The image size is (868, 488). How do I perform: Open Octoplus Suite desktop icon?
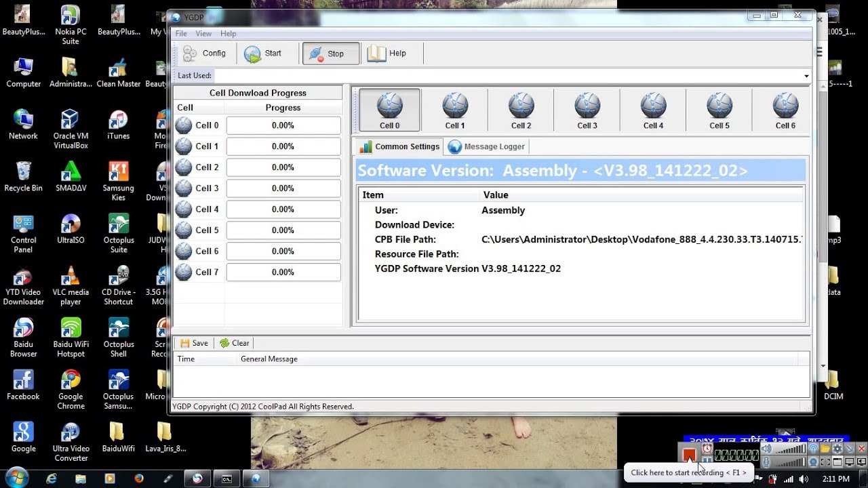tap(118, 233)
